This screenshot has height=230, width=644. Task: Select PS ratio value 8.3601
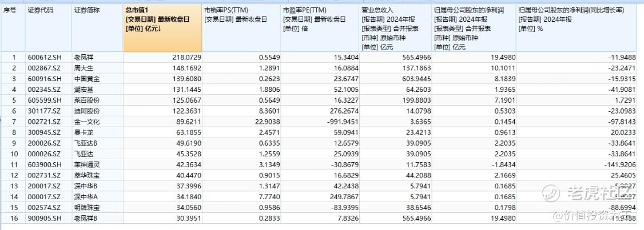[271, 111]
